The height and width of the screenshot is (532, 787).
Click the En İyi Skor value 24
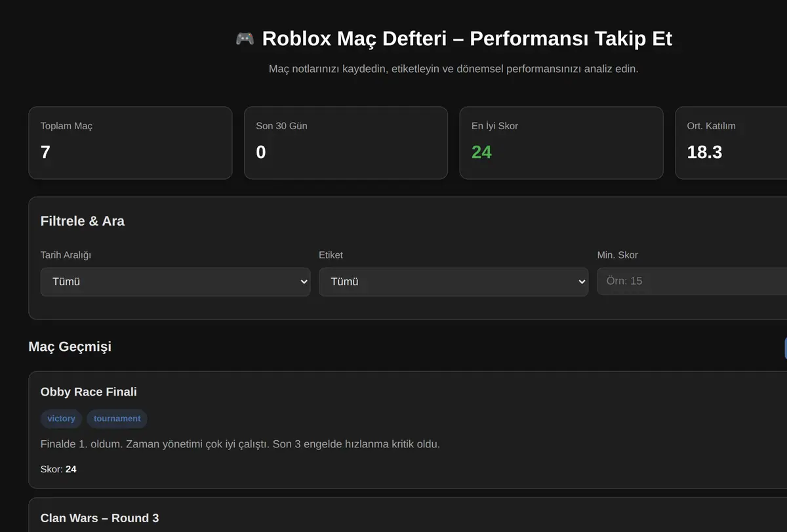coord(481,152)
